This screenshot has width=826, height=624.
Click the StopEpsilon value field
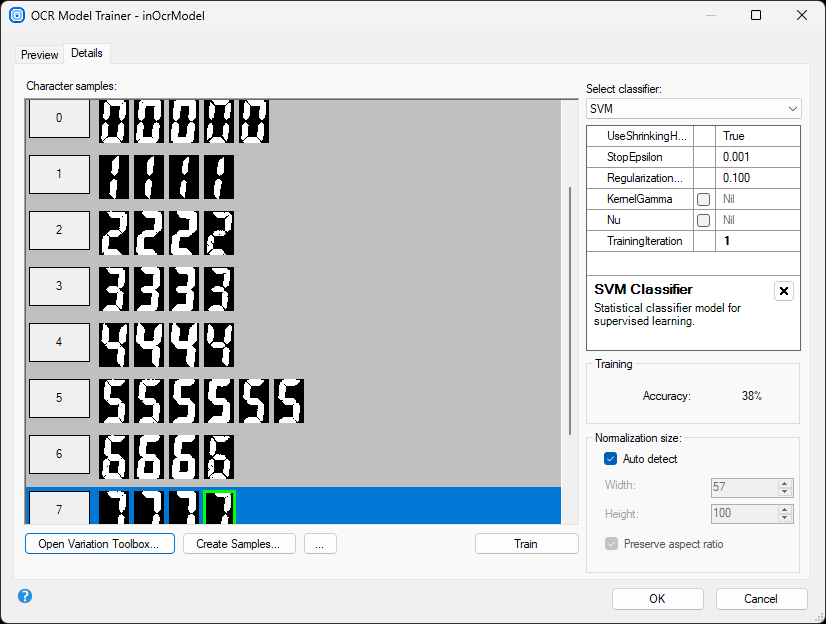(758, 157)
